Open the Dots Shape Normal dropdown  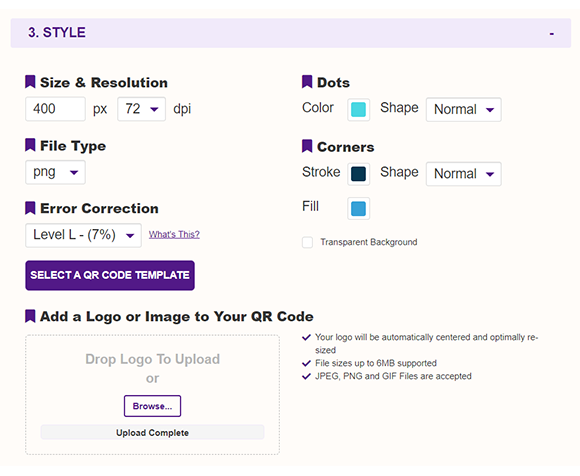pos(464,109)
